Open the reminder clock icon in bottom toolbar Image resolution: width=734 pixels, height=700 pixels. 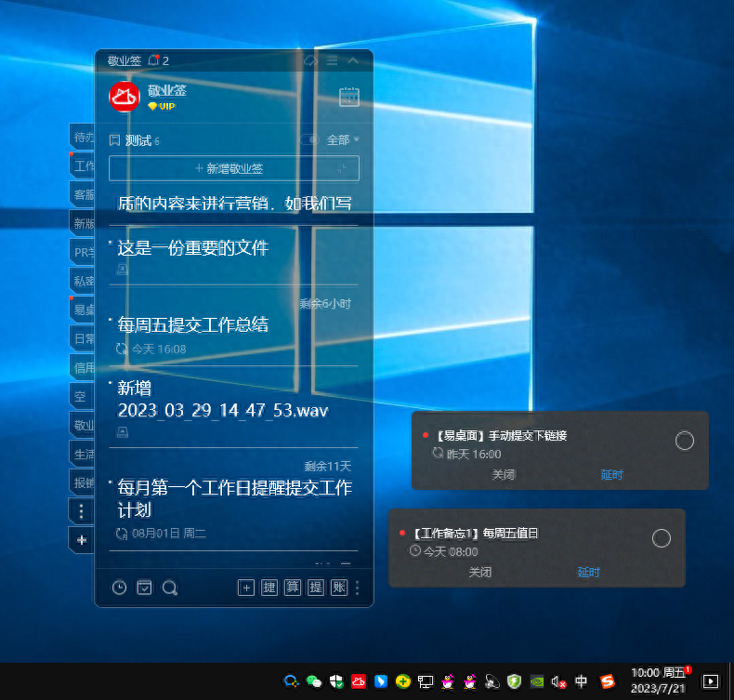tap(119, 587)
